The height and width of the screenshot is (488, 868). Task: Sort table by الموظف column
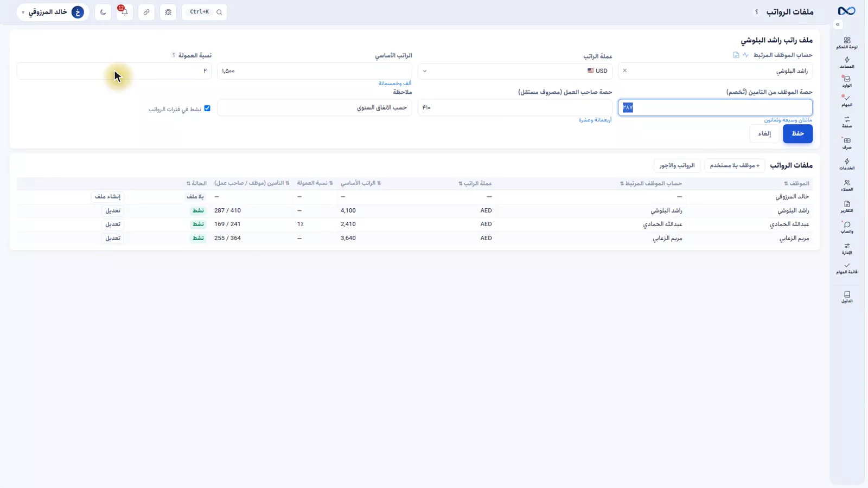pos(796,183)
